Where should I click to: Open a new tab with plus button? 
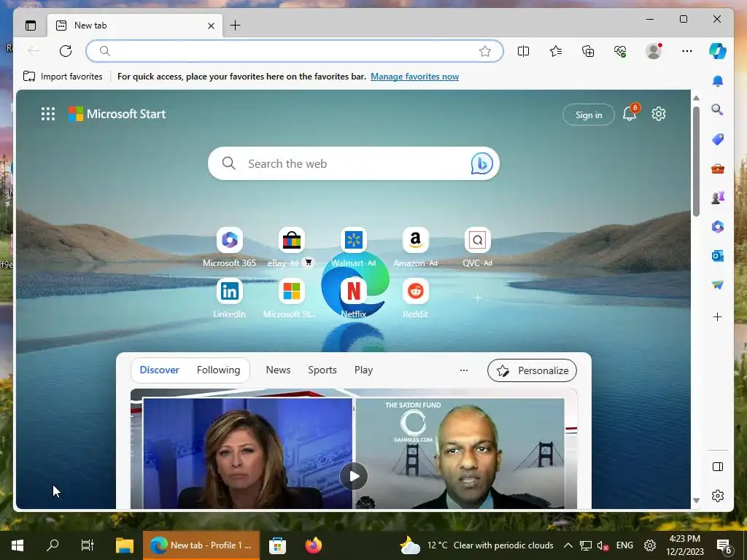coord(235,26)
